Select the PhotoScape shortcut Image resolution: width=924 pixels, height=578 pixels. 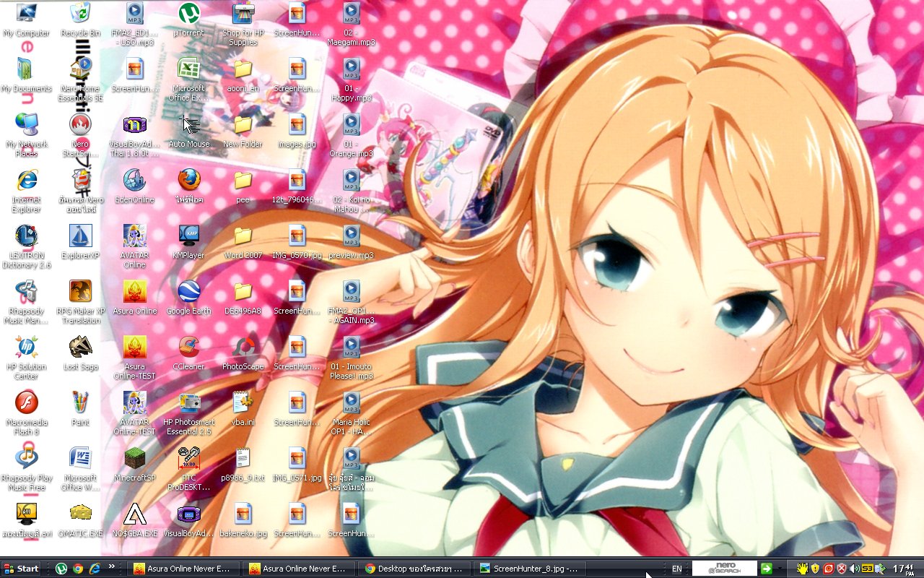coord(243,353)
